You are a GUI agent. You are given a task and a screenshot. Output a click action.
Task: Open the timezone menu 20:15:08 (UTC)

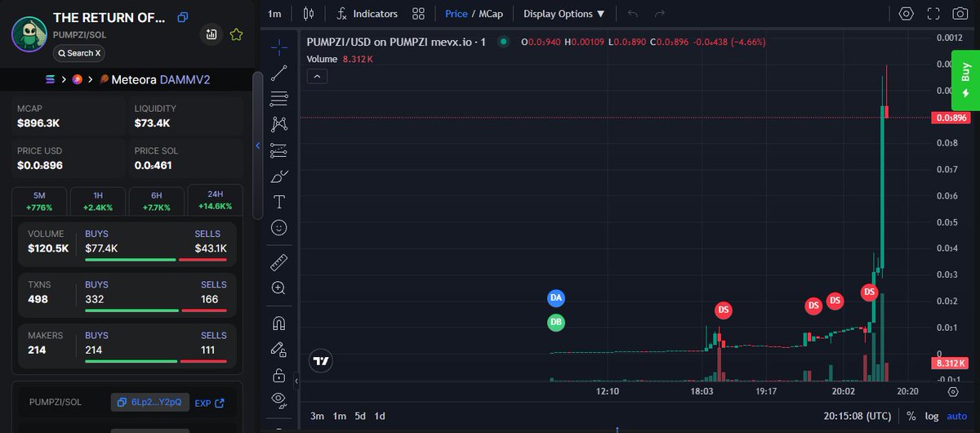point(859,416)
